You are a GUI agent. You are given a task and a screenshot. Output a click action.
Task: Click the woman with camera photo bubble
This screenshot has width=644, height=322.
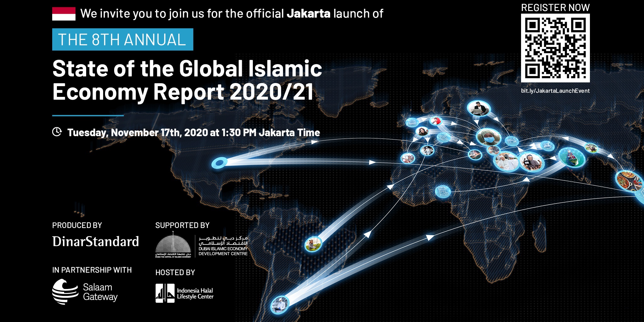click(531, 162)
